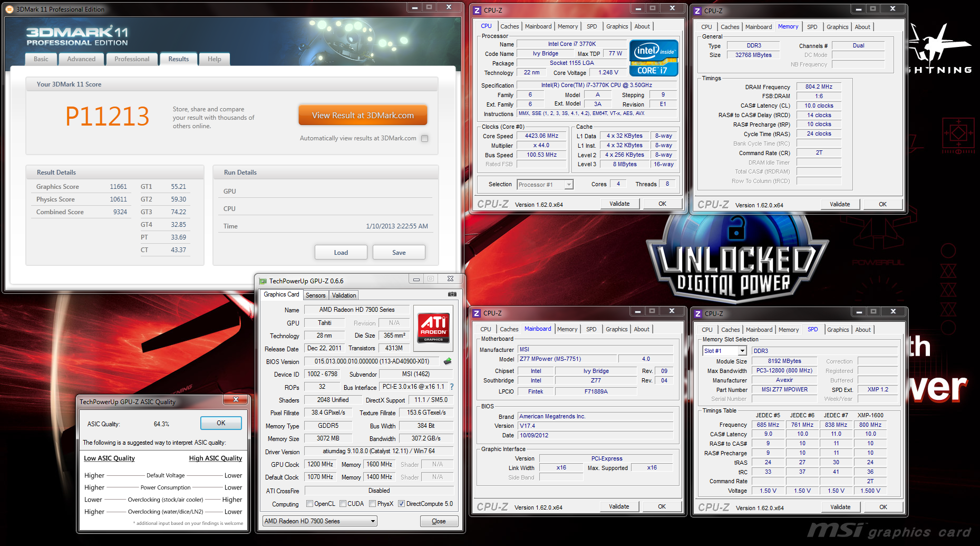Tick the CUDA checkbox in GPU-Z
Screen dimensions: 980x546
(343, 504)
